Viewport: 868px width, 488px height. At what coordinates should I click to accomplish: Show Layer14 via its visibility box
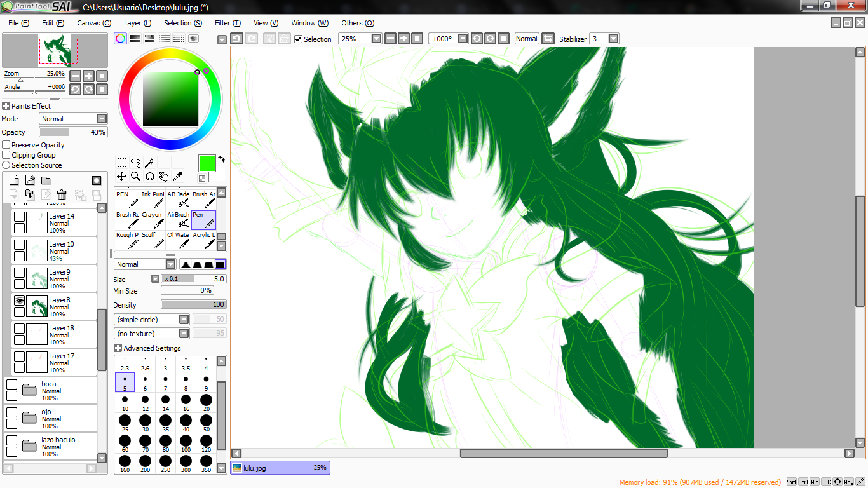(19, 217)
